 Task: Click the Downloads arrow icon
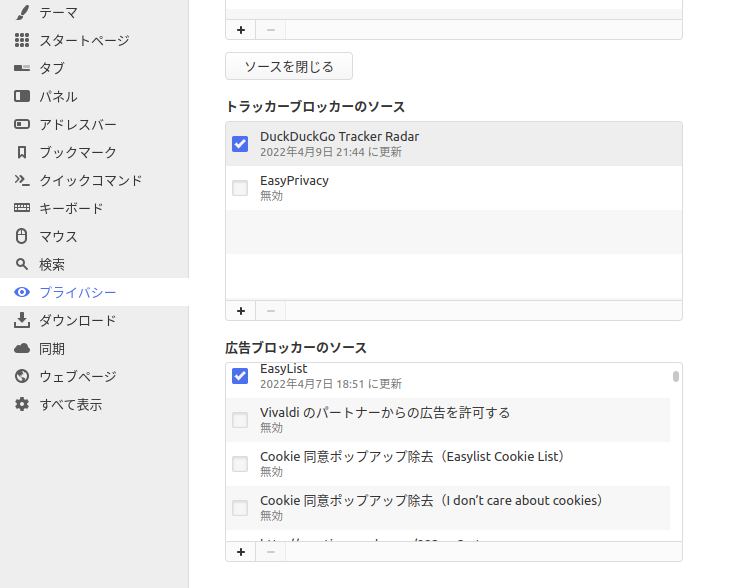click(x=22, y=320)
